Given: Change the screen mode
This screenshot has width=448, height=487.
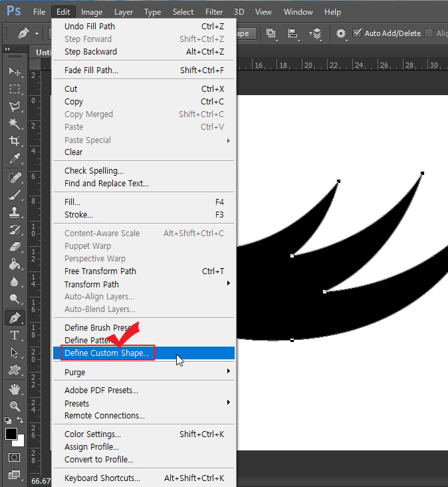Looking at the screenshot, I should click(14, 474).
